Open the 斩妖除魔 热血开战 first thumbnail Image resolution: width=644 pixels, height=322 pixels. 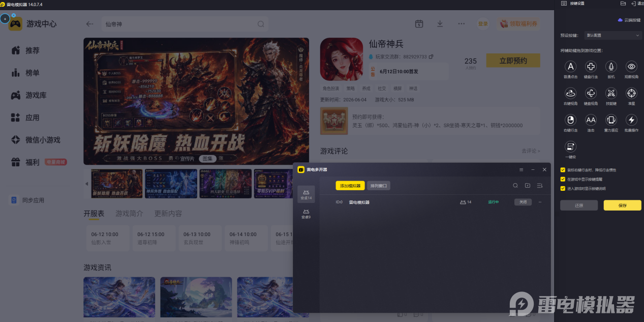coord(116,184)
